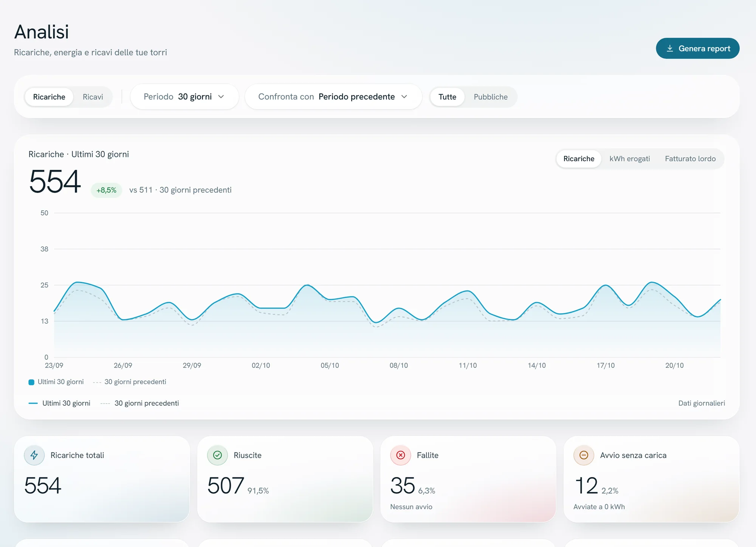The height and width of the screenshot is (547, 756).
Task: Click the 'vs 511 · 30 giorni precedenti' text
Action: point(180,190)
